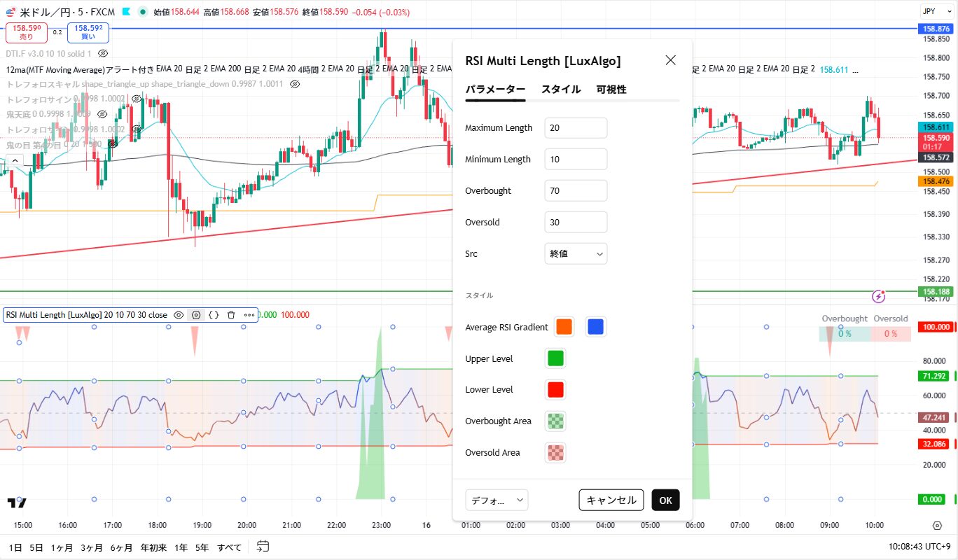Collapse the indicator legend with chevron

(x=15, y=160)
